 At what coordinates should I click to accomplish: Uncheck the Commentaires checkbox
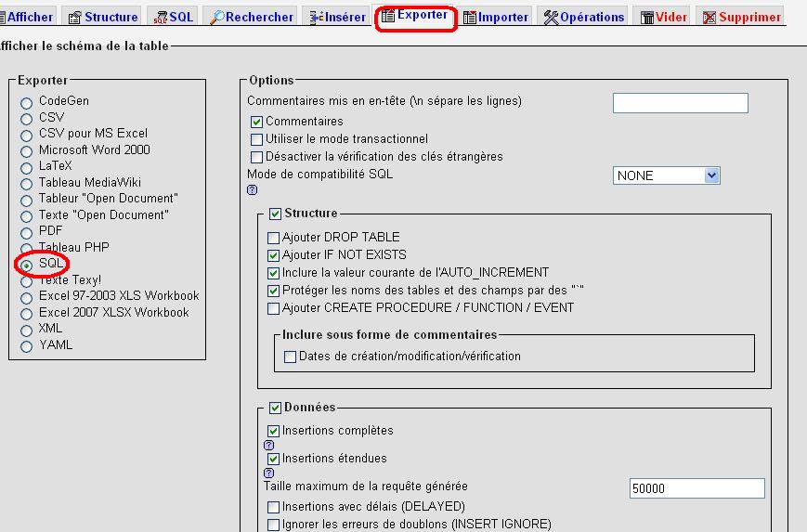(x=257, y=122)
